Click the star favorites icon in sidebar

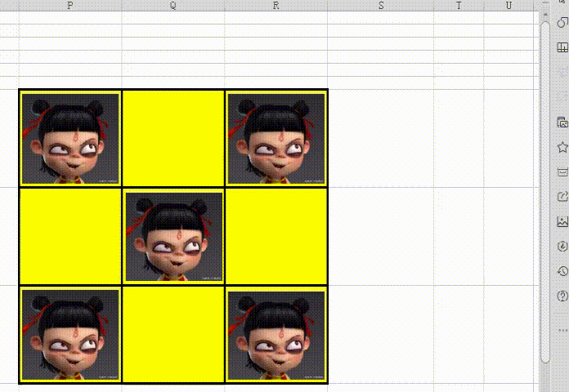click(562, 147)
